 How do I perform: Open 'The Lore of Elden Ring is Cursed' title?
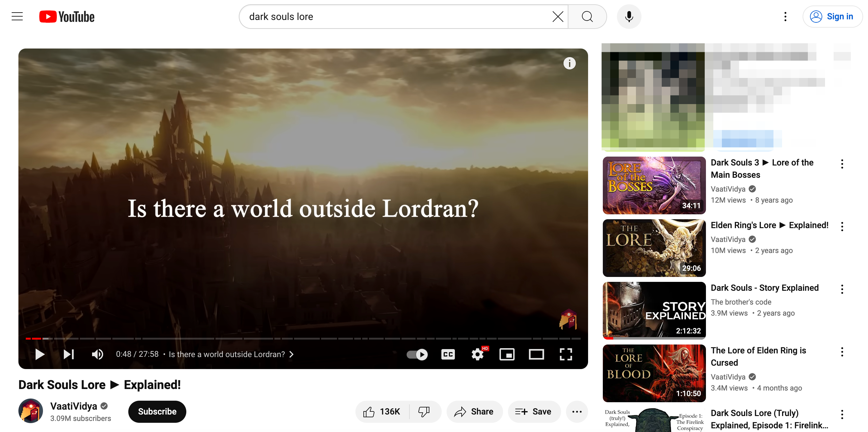tap(758, 356)
